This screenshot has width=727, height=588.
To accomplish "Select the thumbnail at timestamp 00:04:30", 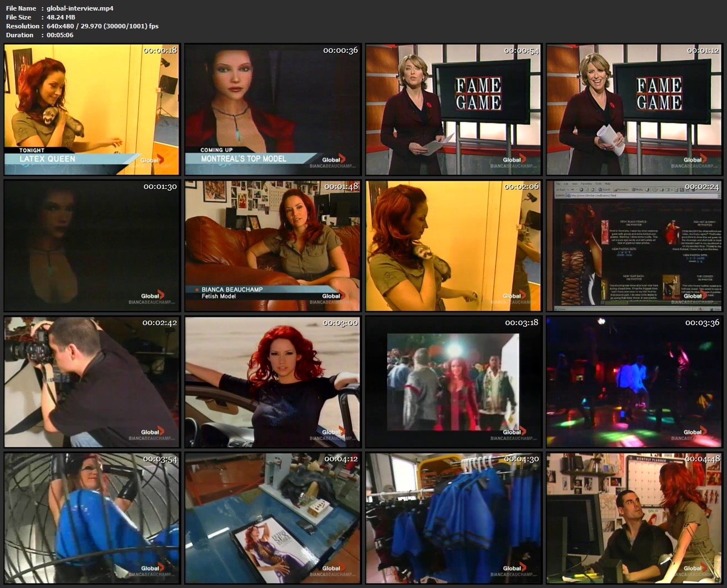I will (453, 518).
